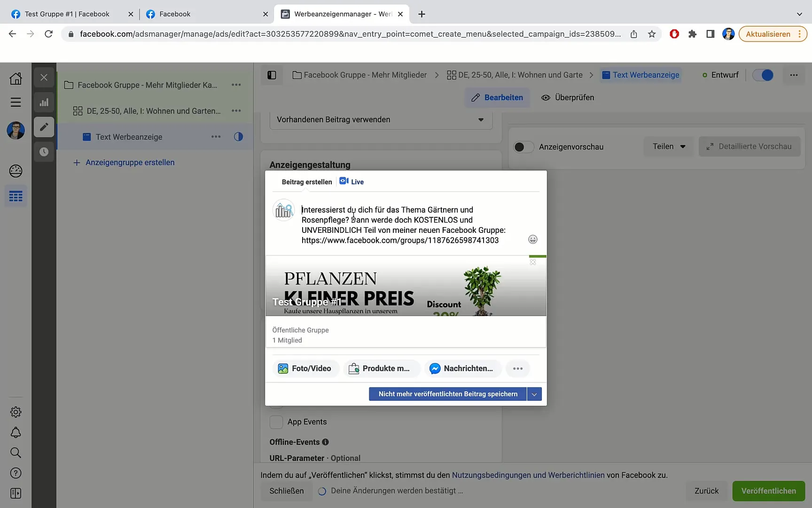Open the search magnifier in left rail
Image resolution: width=812 pixels, height=508 pixels.
pos(16,452)
